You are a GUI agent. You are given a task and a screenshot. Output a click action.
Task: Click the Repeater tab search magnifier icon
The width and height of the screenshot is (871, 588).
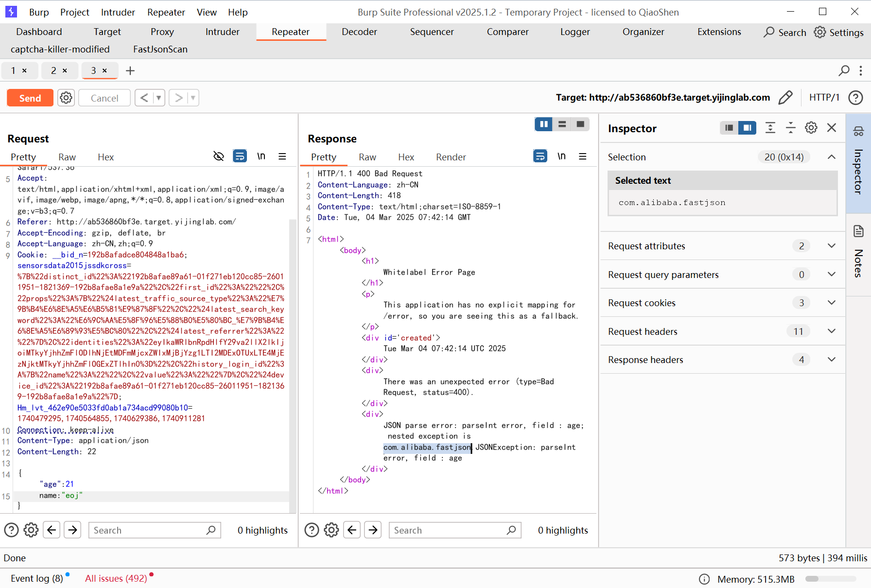pos(844,70)
